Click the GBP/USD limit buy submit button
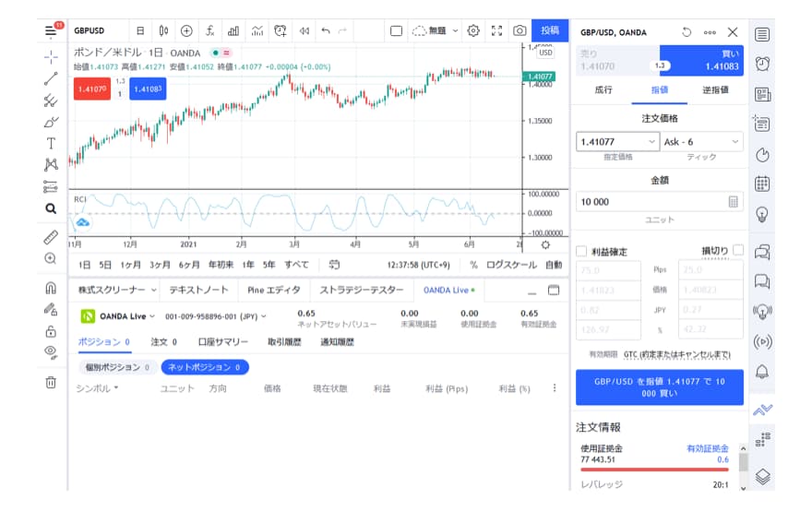Viewport: 812px width, 511px height. coord(659,387)
